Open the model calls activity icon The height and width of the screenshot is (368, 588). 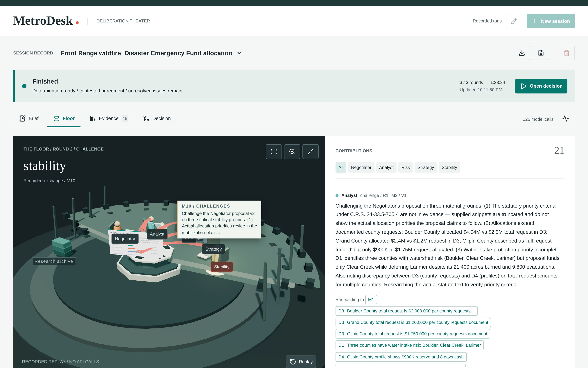[x=566, y=118]
